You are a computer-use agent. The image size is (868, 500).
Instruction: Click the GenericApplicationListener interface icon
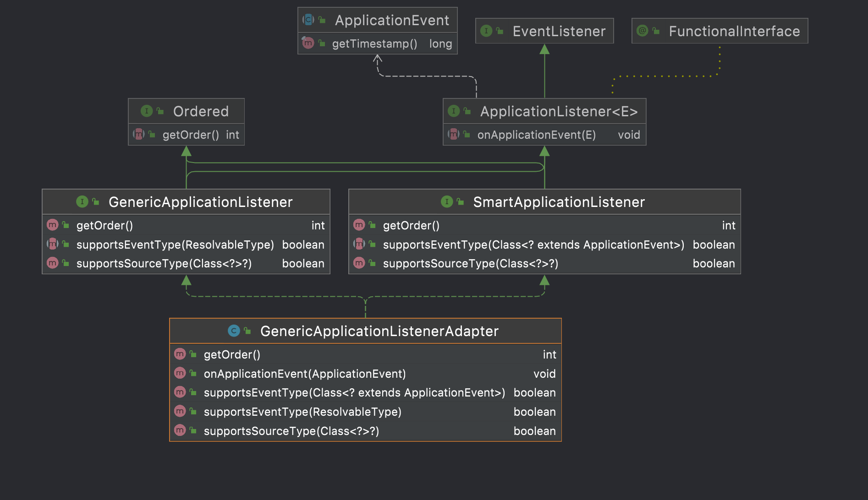tap(82, 201)
